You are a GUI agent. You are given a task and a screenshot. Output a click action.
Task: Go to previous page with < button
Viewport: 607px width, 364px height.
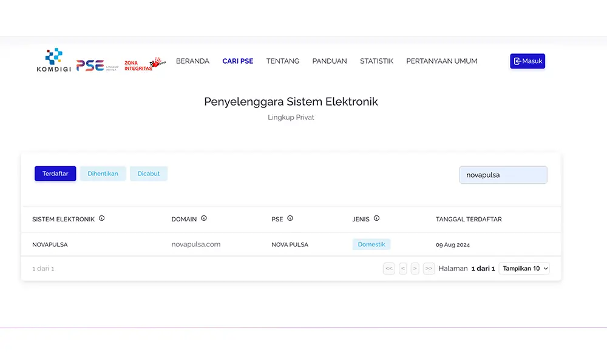click(403, 269)
